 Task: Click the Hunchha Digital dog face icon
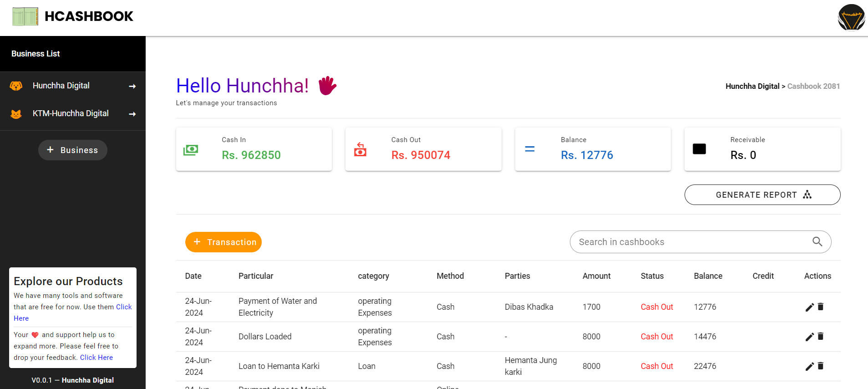[16, 86]
